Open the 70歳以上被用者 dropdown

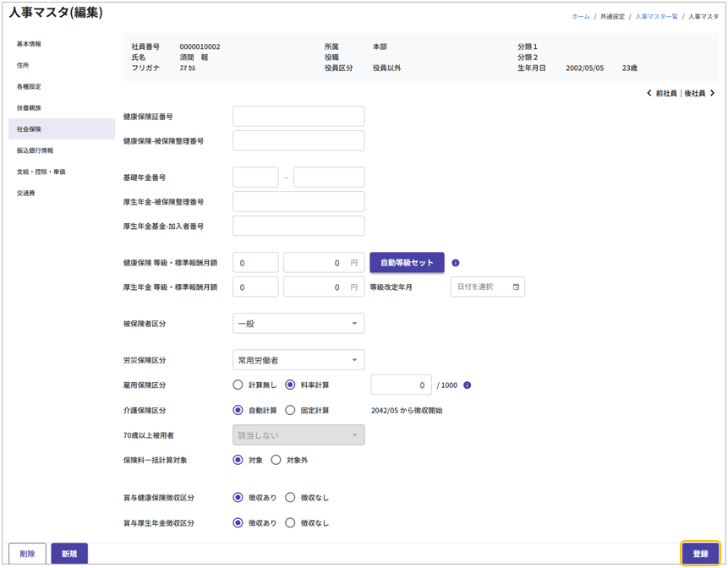tap(298, 435)
